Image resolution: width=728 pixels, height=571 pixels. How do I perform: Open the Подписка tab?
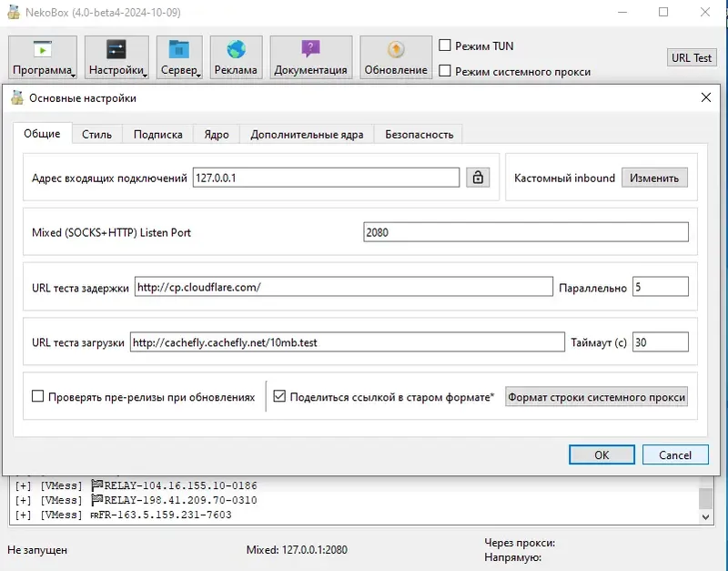coord(157,134)
